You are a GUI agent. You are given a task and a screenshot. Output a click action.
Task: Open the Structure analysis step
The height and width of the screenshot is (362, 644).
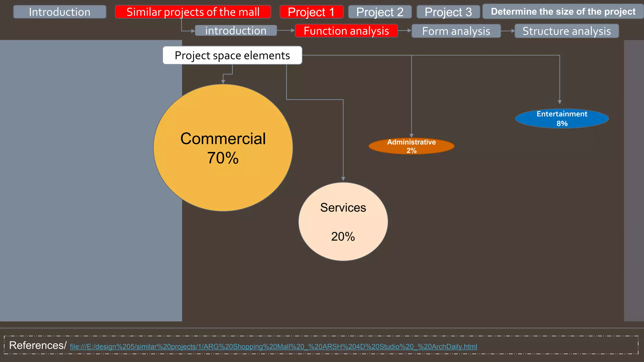(x=566, y=31)
